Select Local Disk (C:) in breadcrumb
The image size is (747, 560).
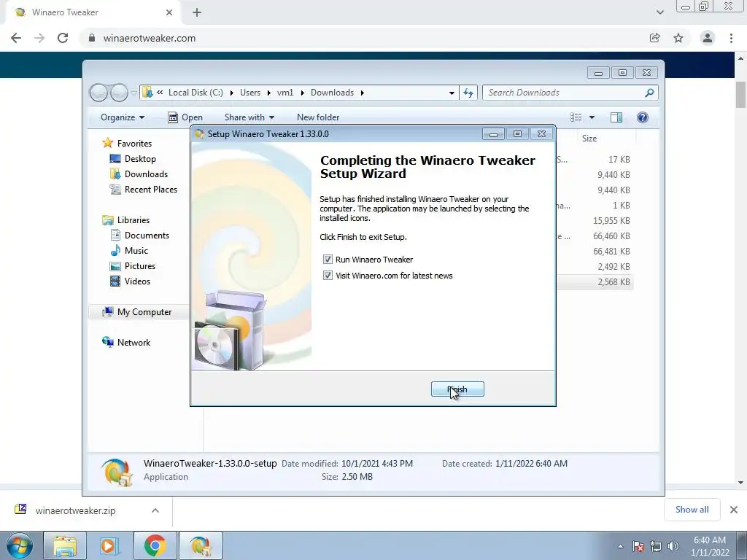point(196,93)
